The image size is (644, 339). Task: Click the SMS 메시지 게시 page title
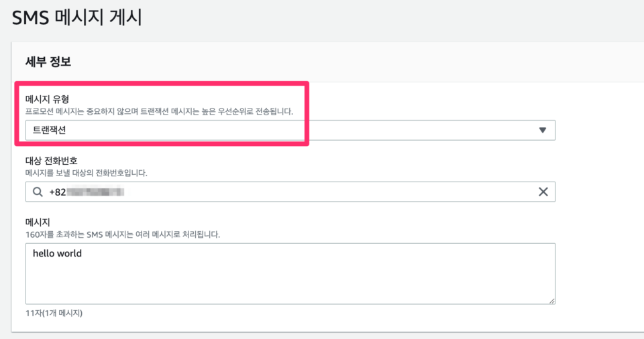click(76, 17)
